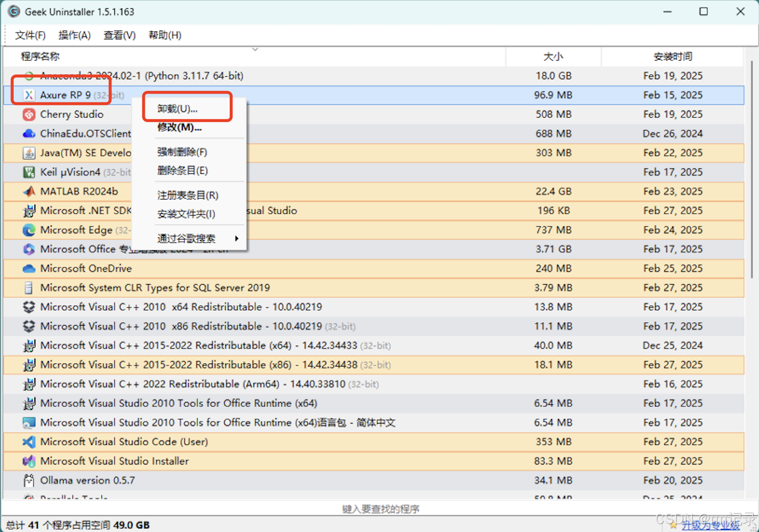Select the Visual Studio Installer icon
The height and width of the screenshot is (532, 759).
point(29,461)
